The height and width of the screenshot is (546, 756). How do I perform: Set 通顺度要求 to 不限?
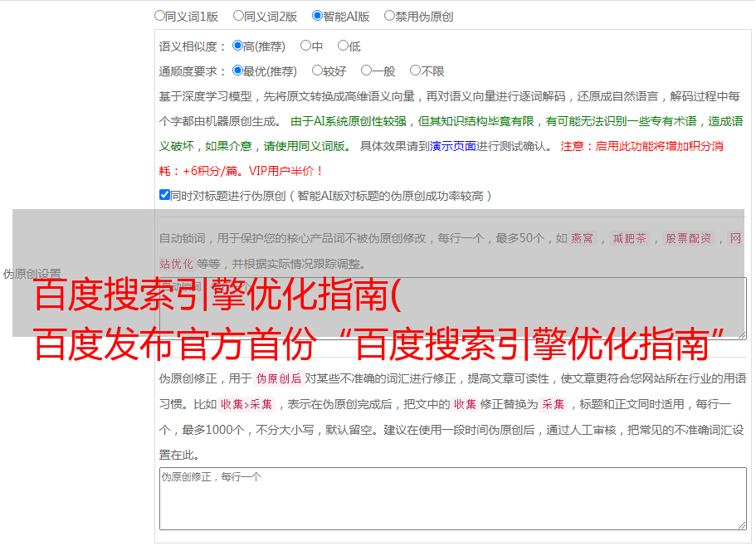click(415, 71)
